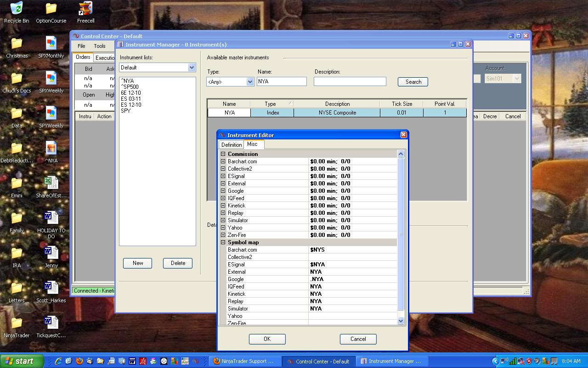Screen dimensions: 588x368
Task: Open the Scott_Harkes Word document icon
Action: pos(51,288)
